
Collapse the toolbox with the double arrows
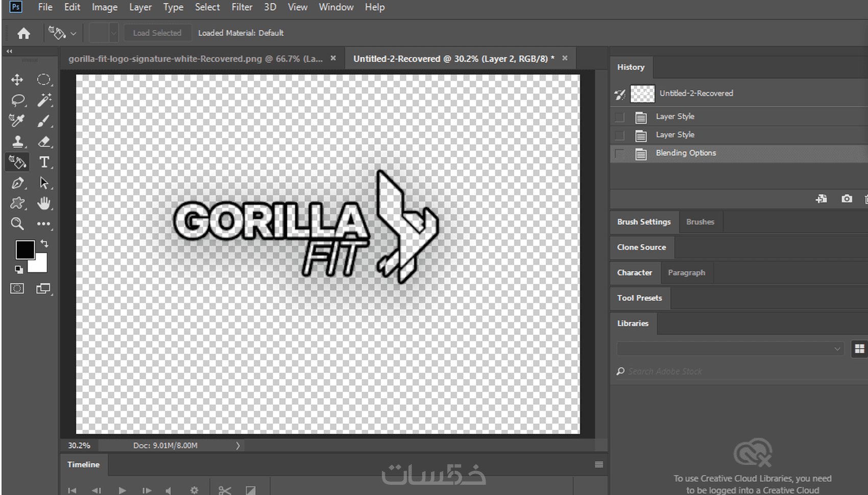(x=9, y=51)
